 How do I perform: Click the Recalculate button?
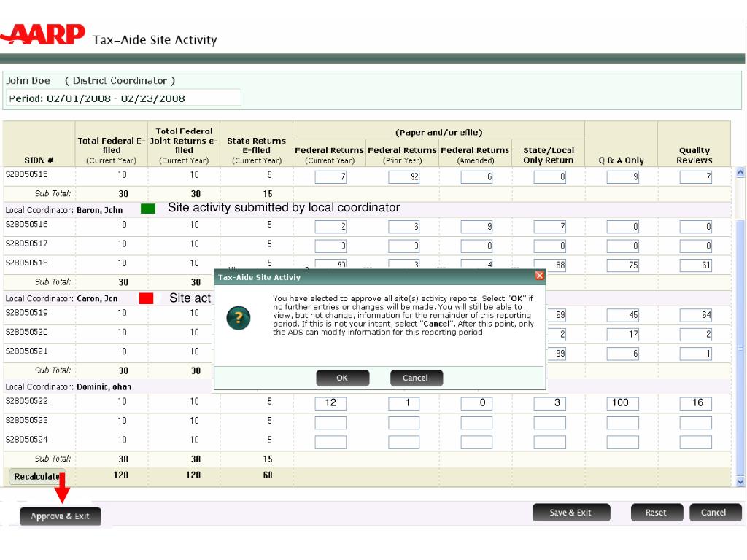(x=37, y=476)
